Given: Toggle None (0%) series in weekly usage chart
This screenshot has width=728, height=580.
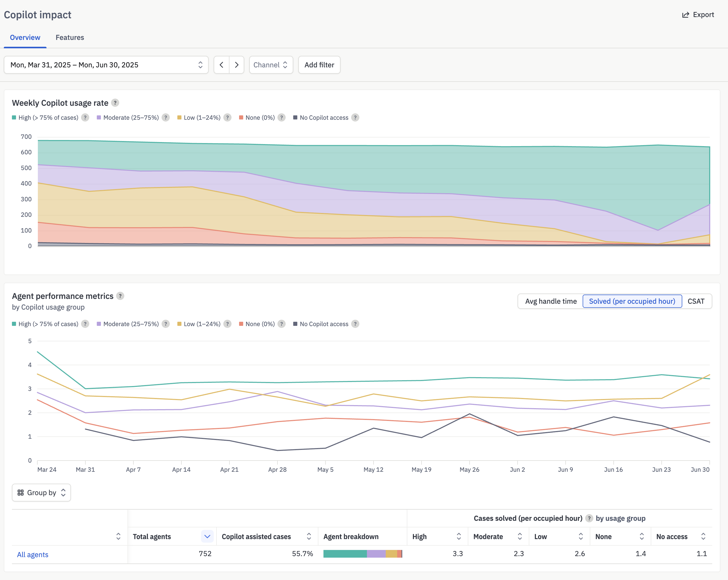Looking at the screenshot, I should coord(257,118).
